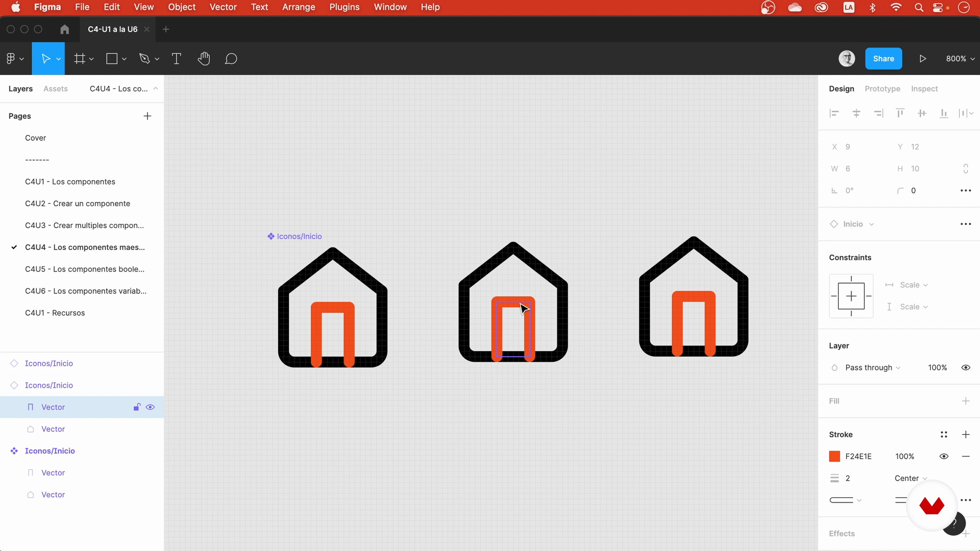This screenshot has width=980, height=551.
Task: Collapse the pages list chevron
Action: (156, 89)
